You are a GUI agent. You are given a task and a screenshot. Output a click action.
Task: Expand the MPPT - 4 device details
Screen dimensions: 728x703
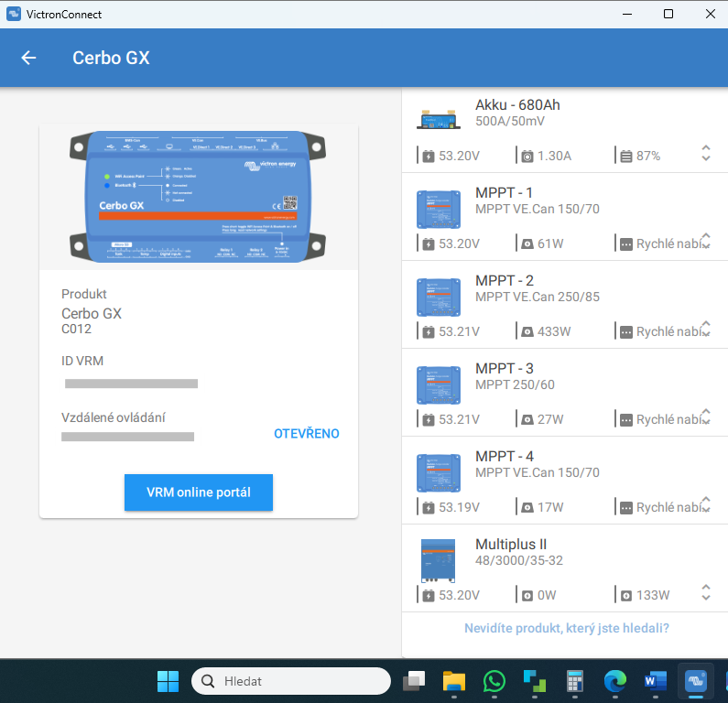[705, 505]
